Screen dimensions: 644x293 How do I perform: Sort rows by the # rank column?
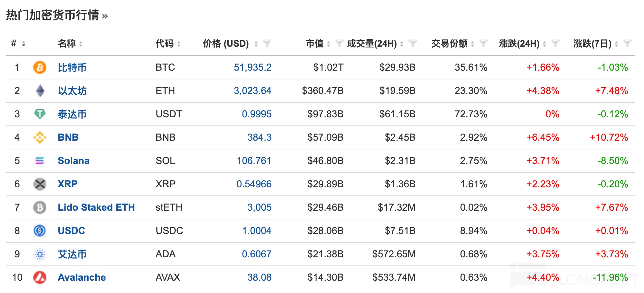pos(24,44)
